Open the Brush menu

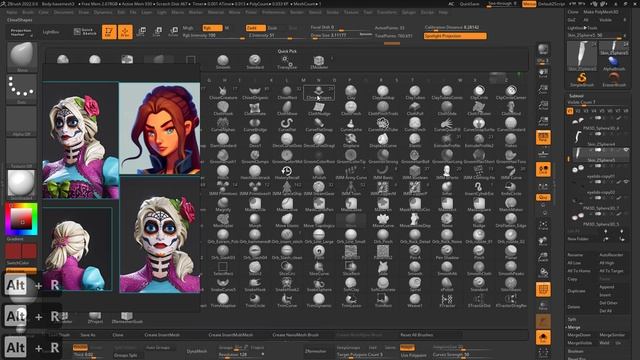point(28,12)
